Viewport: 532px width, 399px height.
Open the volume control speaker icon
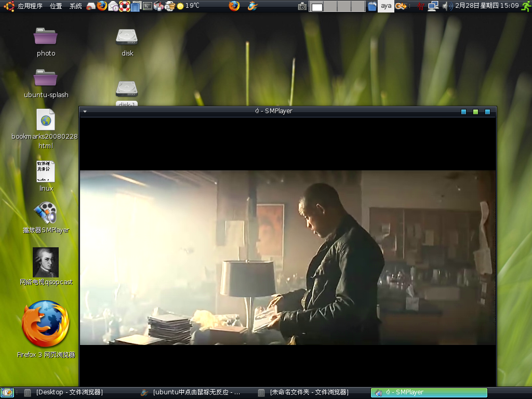[x=447, y=6]
